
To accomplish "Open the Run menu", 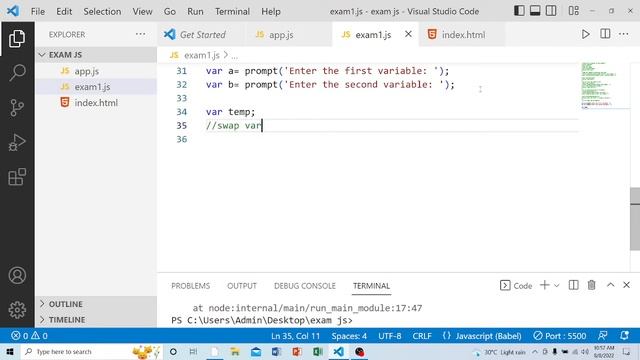I will click(195, 11).
